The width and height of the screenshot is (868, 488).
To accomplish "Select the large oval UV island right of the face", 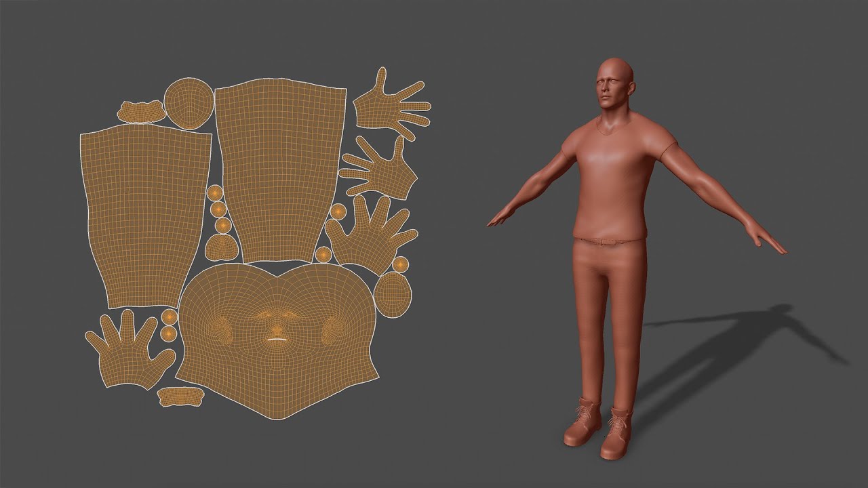I will (x=393, y=294).
